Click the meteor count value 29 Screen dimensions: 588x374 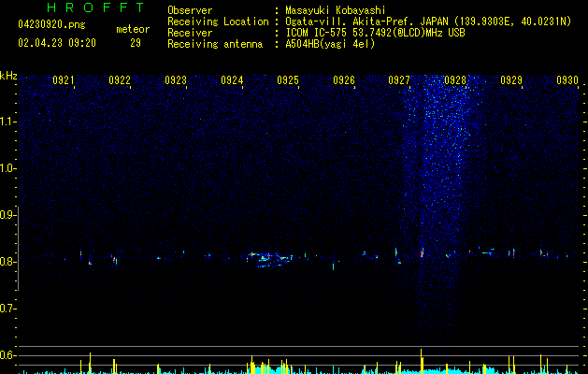pyautogui.click(x=136, y=43)
